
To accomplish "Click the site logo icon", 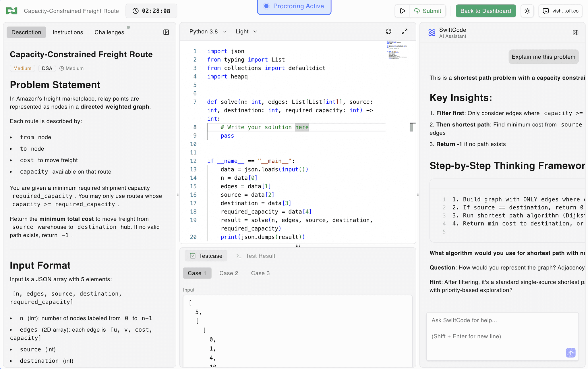I will point(12,11).
